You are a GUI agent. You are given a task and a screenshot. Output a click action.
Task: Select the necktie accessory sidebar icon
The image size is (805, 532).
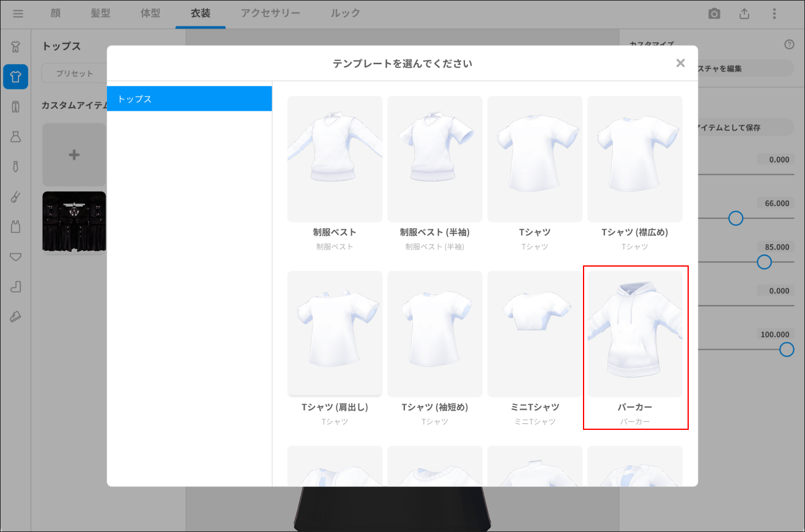16,166
